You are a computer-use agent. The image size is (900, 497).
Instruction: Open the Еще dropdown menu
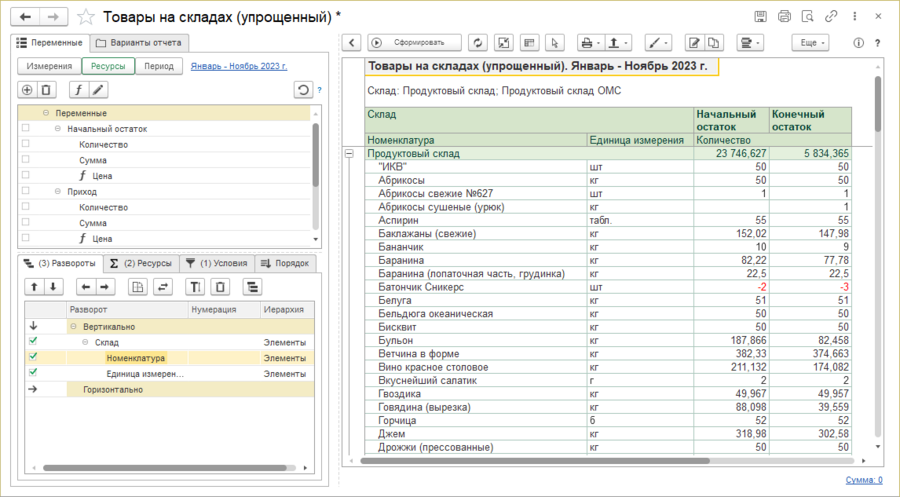click(810, 43)
